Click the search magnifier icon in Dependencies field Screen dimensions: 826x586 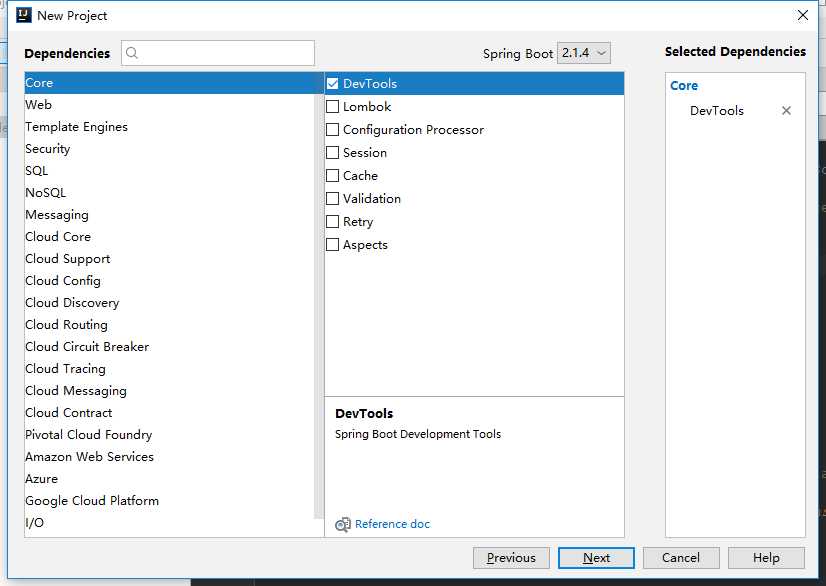click(132, 53)
